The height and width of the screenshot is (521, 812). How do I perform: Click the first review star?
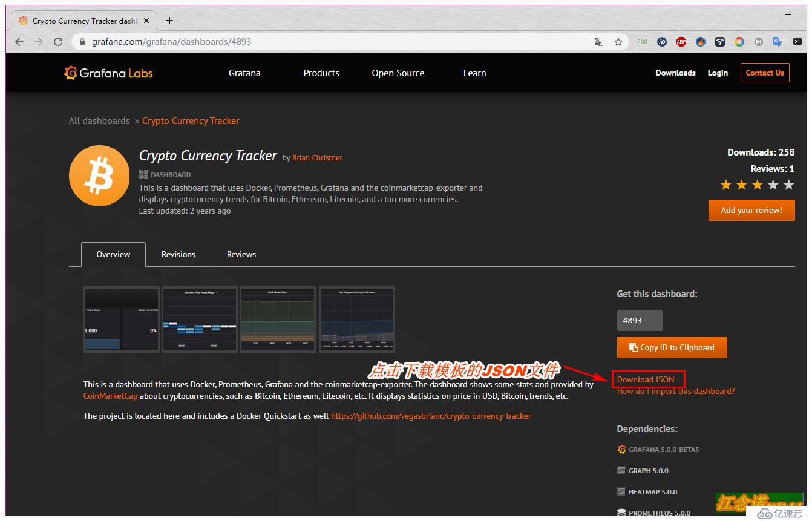[x=726, y=185]
